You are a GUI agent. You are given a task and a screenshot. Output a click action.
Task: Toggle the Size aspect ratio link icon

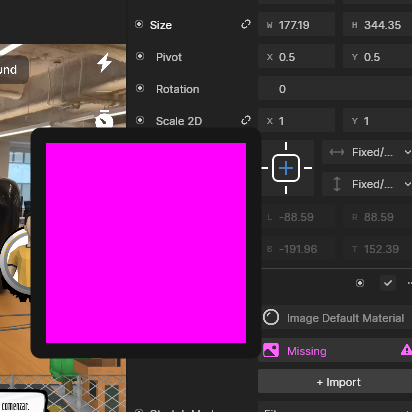(x=246, y=24)
